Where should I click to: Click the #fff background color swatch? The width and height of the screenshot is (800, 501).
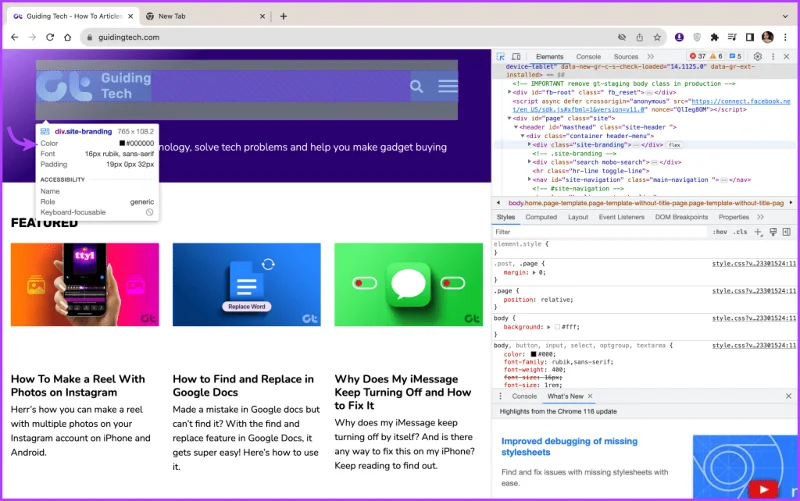point(557,327)
